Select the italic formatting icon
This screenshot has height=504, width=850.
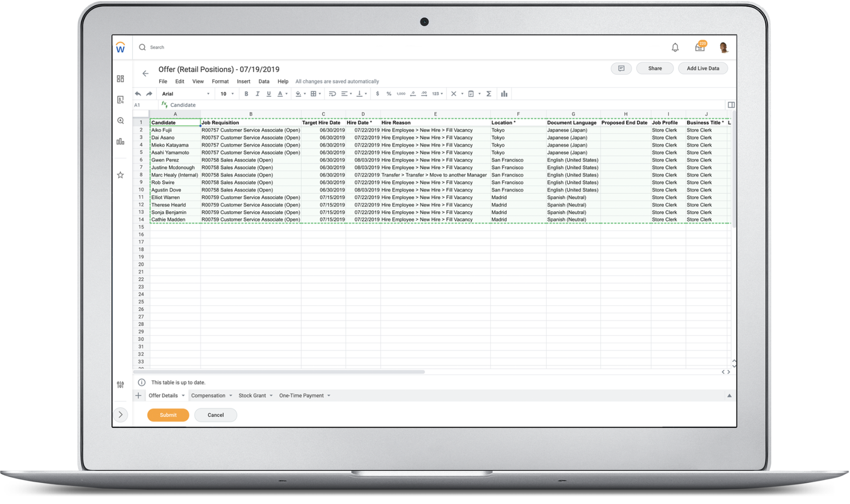click(257, 93)
